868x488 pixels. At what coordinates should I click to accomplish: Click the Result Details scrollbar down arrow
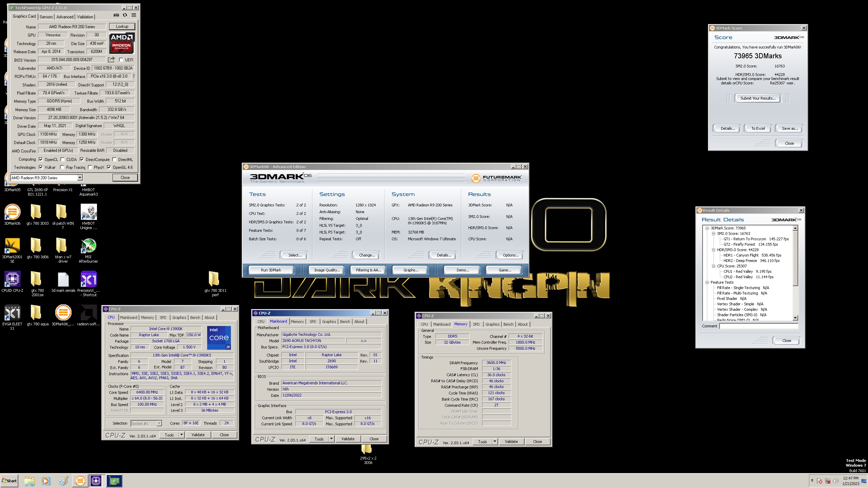(x=795, y=318)
